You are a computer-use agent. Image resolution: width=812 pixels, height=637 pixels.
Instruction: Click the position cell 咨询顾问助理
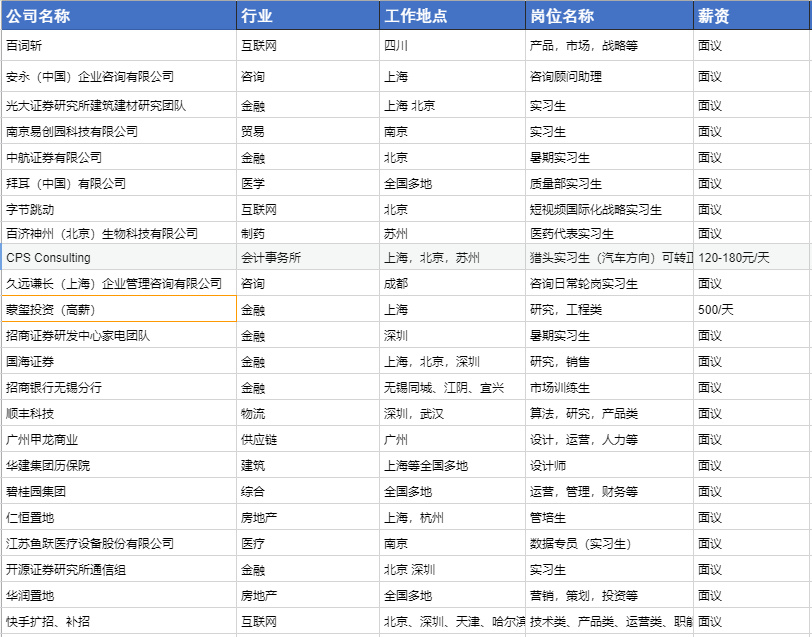click(x=610, y=77)
